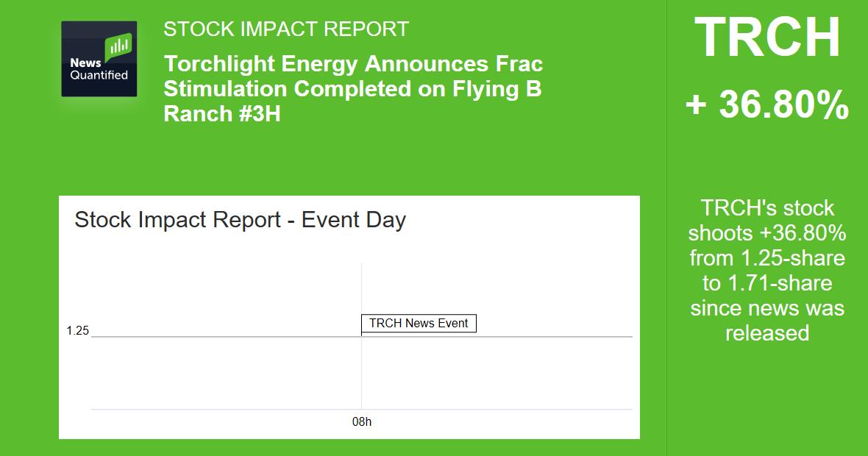Select the TRCH stock summary paragraph
This screenshot has height=456, width=868.
767,270
